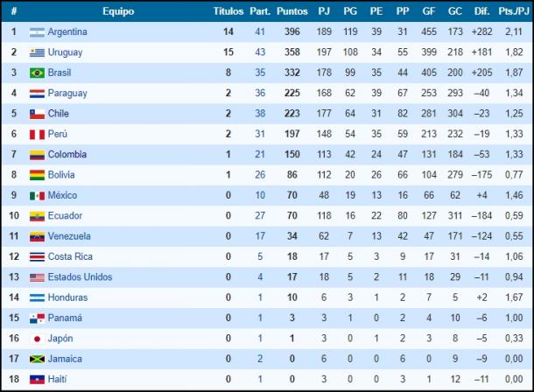534x392 pixels.
Task: Click the Haití flag icon
Action: point(37,380)
